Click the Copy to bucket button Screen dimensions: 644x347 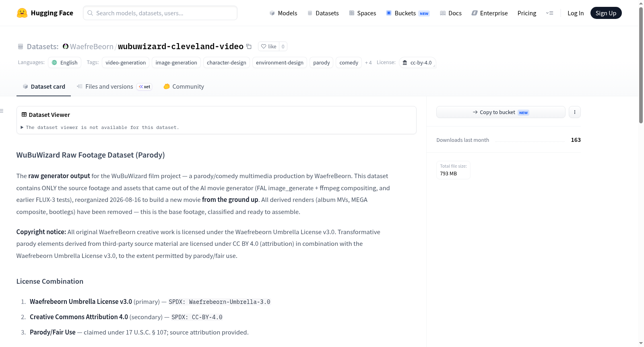pyautogui.click(x=501, y=112)
